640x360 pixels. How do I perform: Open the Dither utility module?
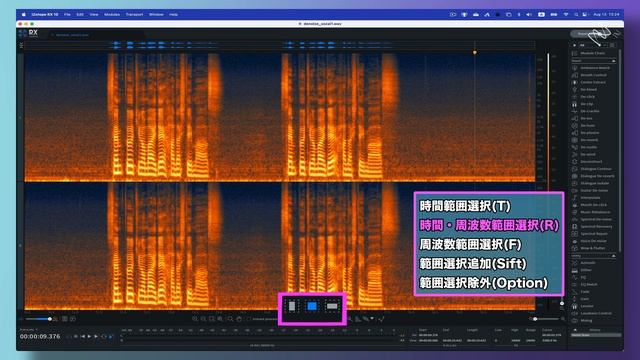[586, 270]
